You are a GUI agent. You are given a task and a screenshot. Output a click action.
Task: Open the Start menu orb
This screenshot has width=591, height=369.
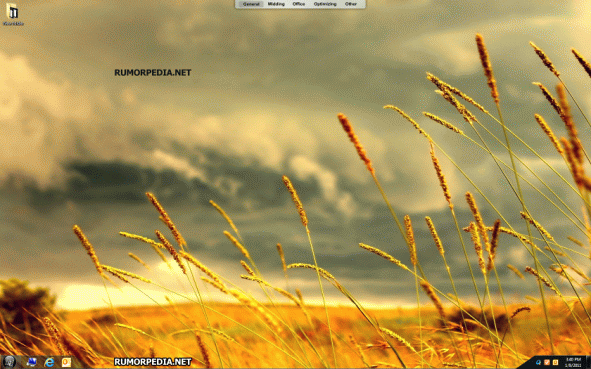[x=9, y=362]
